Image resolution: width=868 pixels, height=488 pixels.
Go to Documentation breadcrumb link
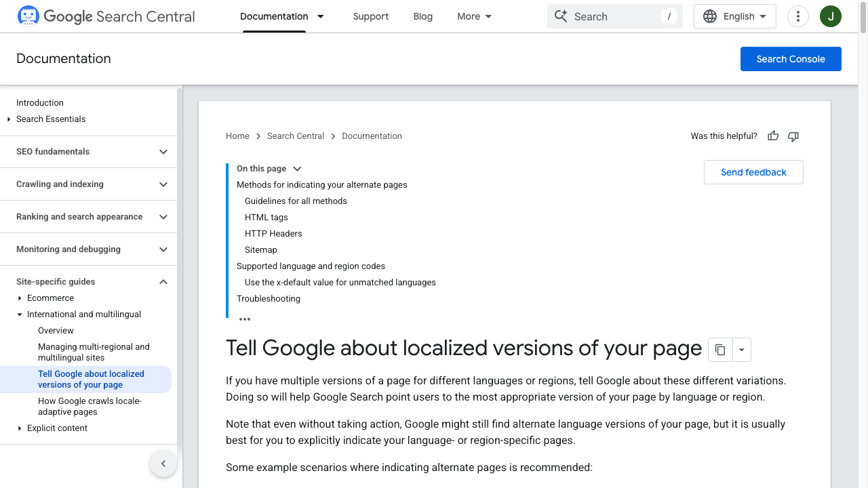(372, 136)
